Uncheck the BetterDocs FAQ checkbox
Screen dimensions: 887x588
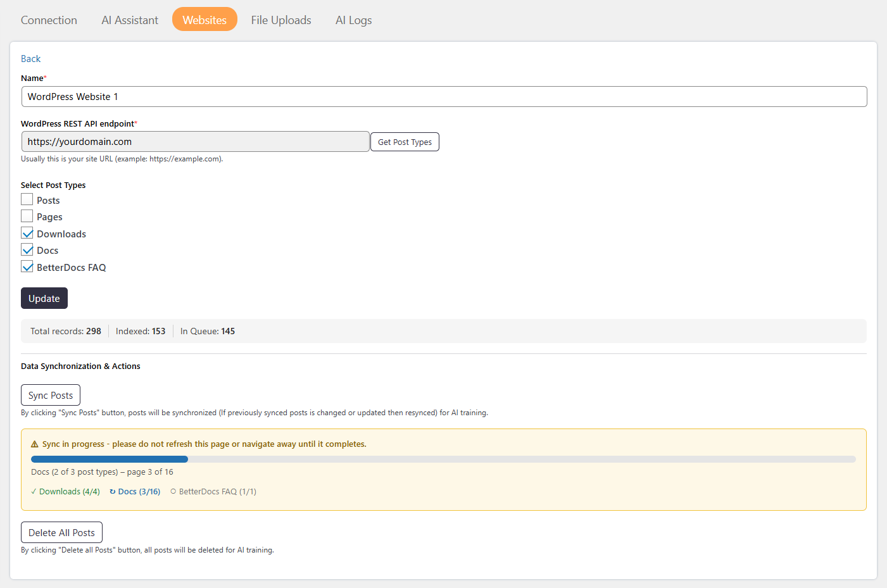[27, 266]
